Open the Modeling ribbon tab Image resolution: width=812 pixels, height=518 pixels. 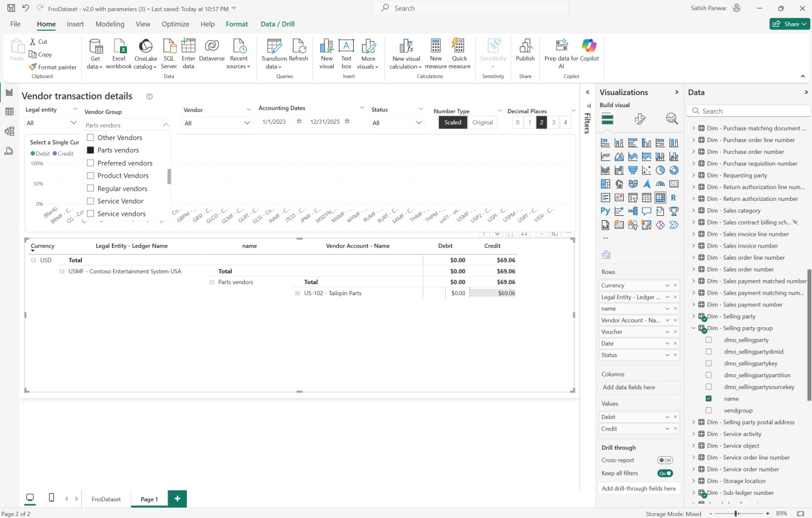[x=110, y=24]
